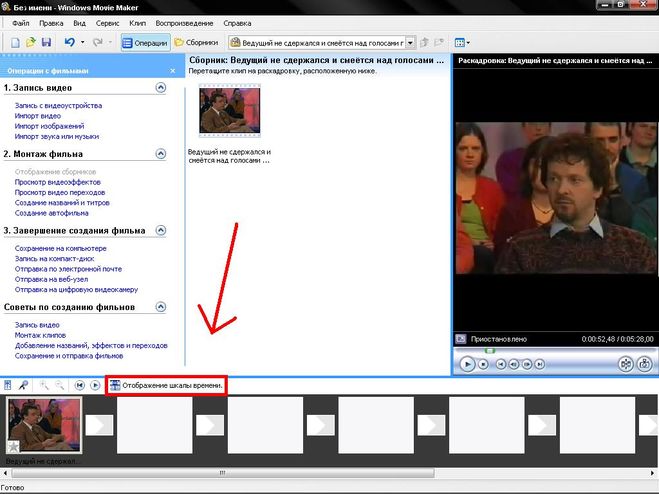Click the Stop button in the preview monitor
Viewport: 659px width, 494px height.
point(483,364)
